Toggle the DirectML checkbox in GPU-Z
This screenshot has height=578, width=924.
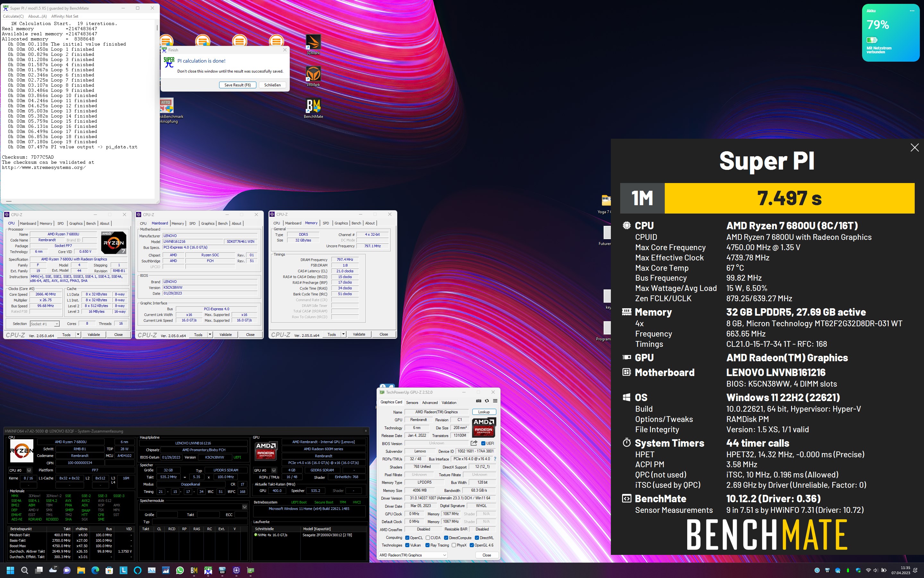[477, 538]
